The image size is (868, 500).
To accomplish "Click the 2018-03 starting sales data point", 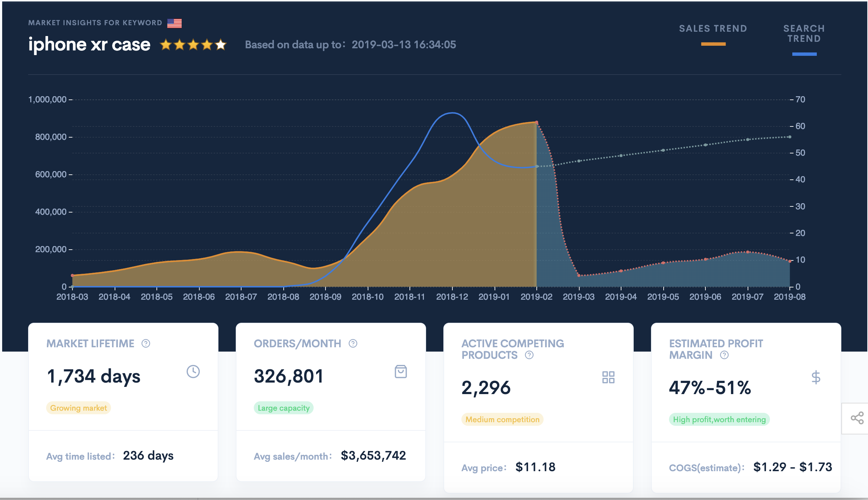I will point(72,275).
